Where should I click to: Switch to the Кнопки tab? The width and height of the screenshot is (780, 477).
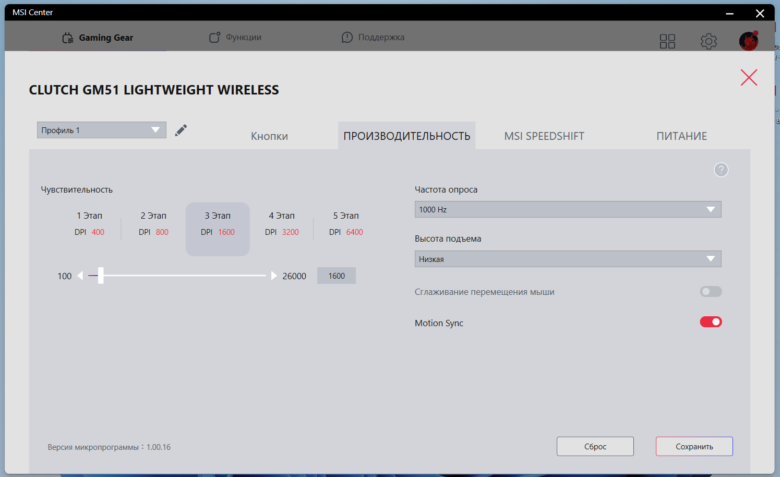pos(269,136)
